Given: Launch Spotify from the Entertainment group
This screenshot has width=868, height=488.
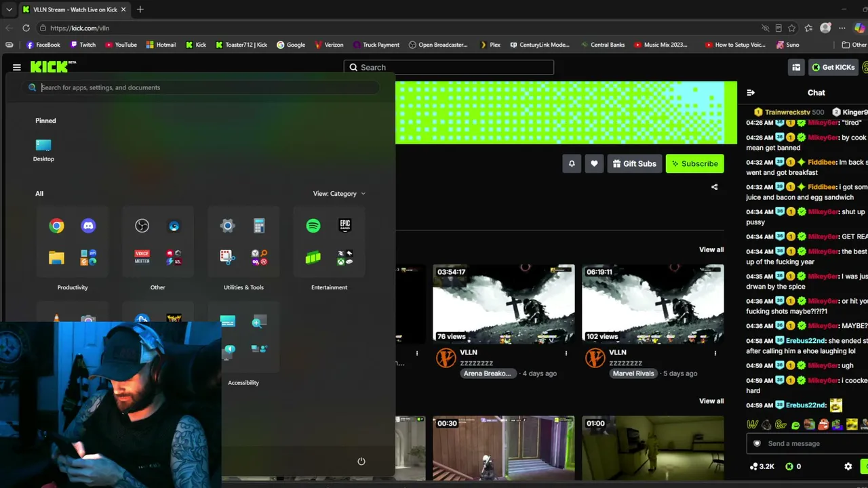Looking at the screenshot, I should tap(313, 226).
